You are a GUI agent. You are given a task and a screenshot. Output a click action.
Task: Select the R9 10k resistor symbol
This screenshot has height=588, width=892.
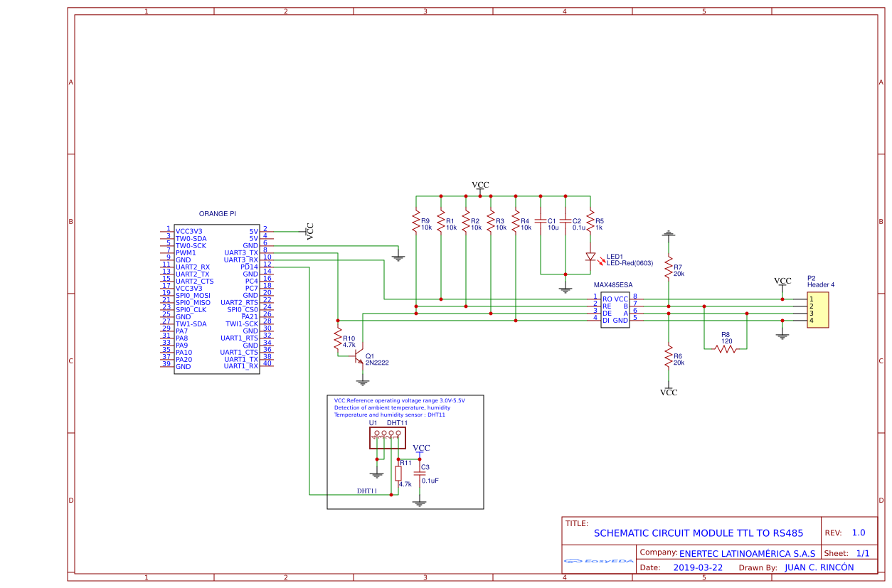click(416, 222)
